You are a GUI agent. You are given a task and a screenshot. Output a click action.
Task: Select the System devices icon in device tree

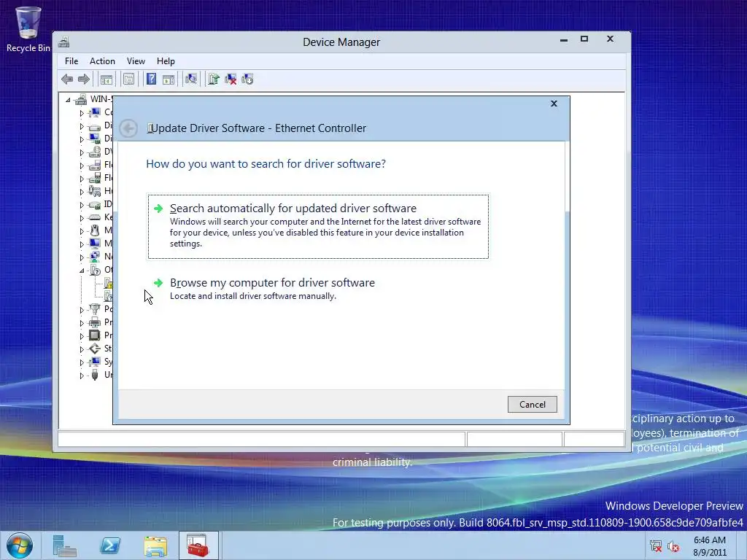point(95,362)
